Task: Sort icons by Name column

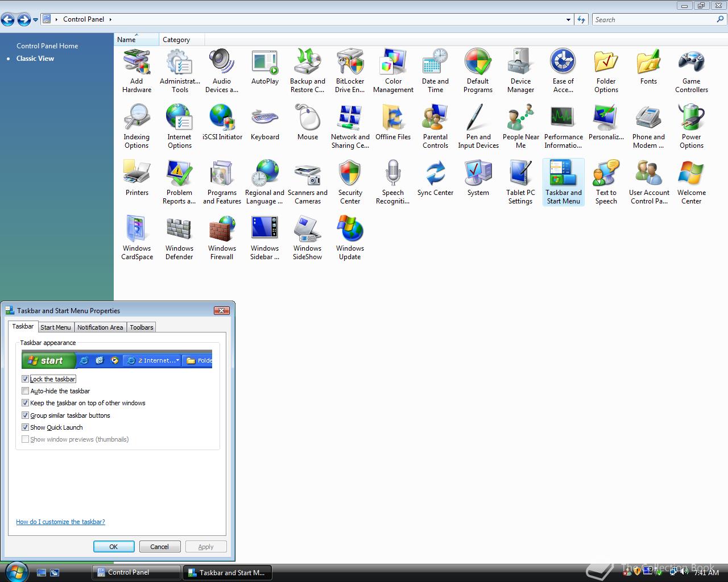Action: point(136,40)
